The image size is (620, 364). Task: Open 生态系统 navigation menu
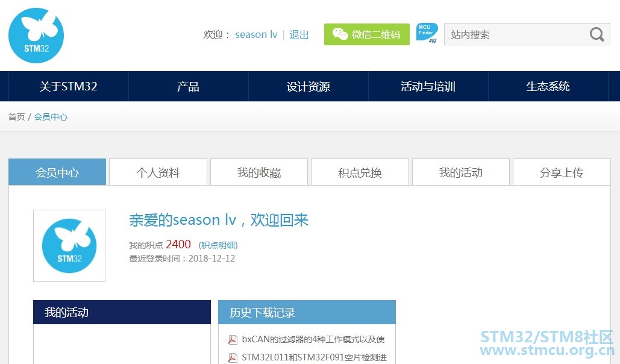coord(548,86)
